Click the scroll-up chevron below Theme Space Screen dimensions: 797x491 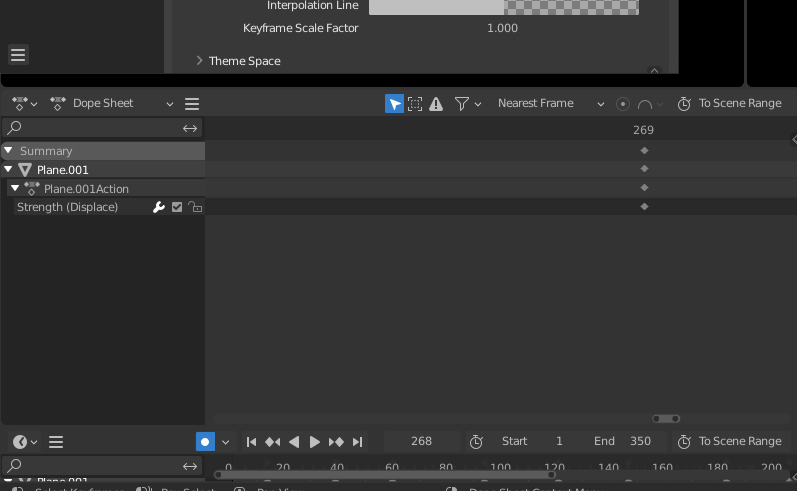654,71
